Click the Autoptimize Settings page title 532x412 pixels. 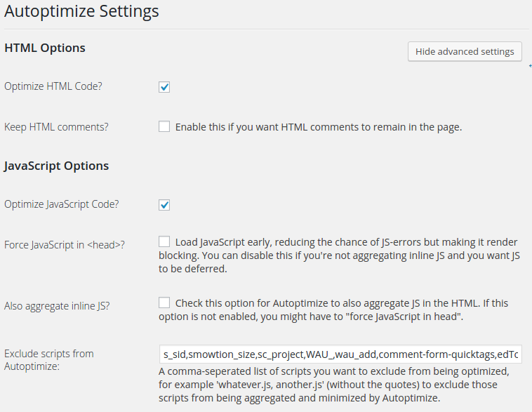click(x=81, y=11)
